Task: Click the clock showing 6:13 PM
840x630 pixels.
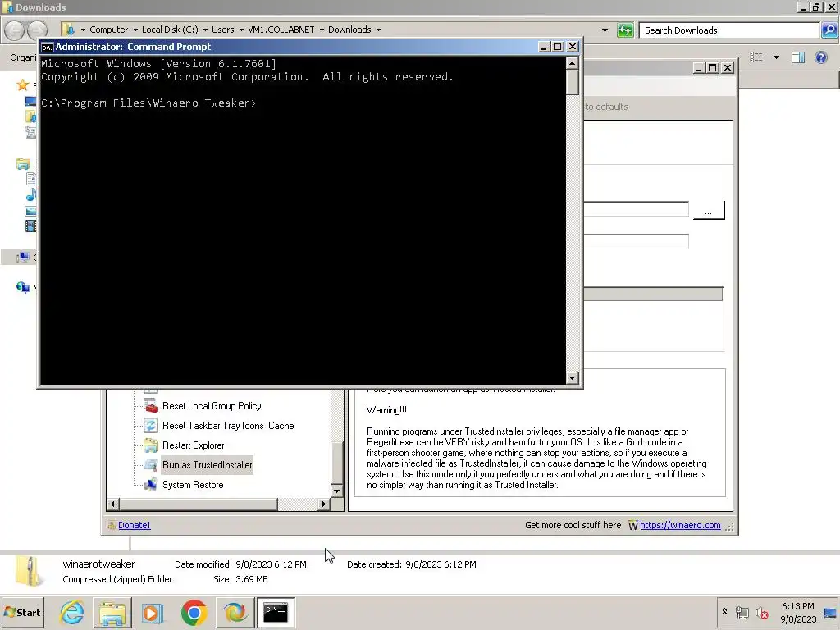Action: pyautogui.click(x=797, y=612)
